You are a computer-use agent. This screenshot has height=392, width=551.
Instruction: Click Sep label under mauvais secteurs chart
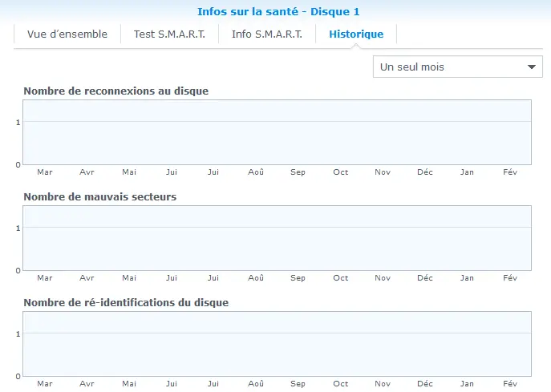pyautogui.click(x=298, y=278)
